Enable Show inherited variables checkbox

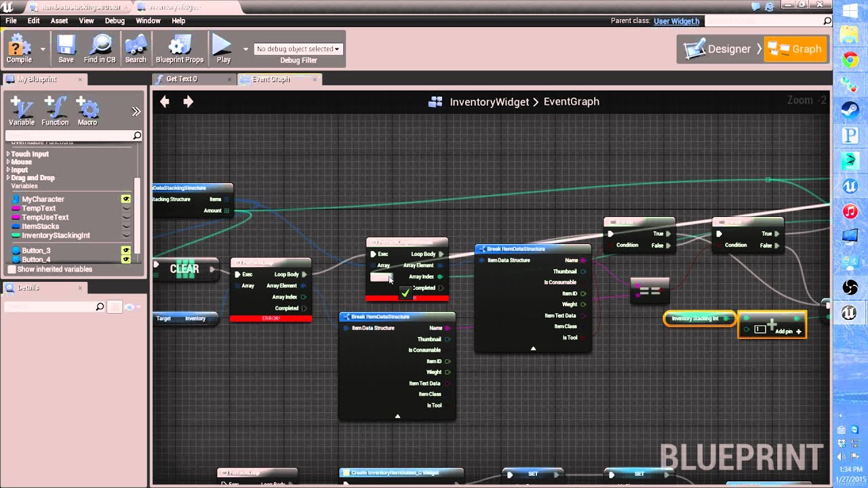coord(12,269)
